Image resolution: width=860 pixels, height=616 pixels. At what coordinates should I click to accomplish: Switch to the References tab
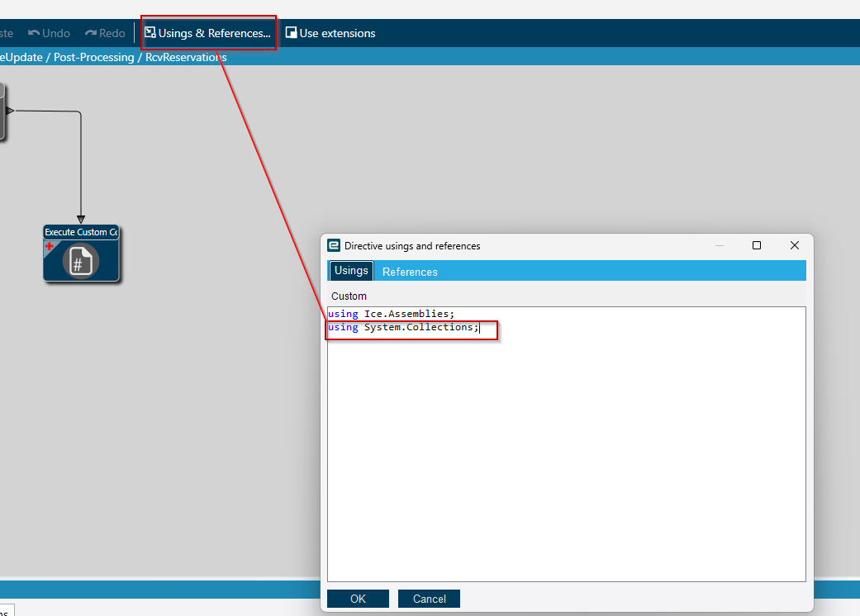click(410, 272)
